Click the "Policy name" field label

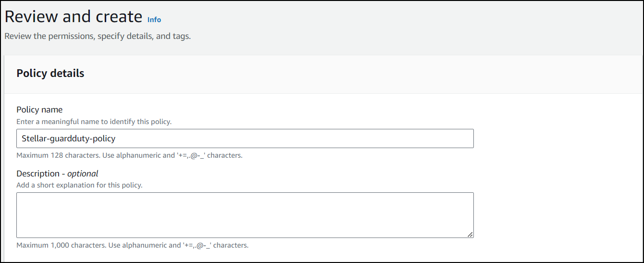39,110
